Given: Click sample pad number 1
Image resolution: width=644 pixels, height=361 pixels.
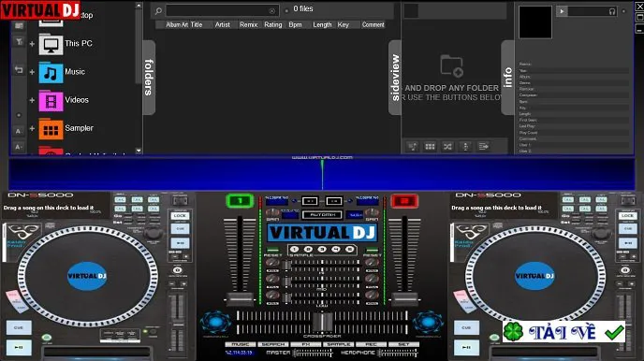Looking at the screenshot, I should [x=294, y=249].
